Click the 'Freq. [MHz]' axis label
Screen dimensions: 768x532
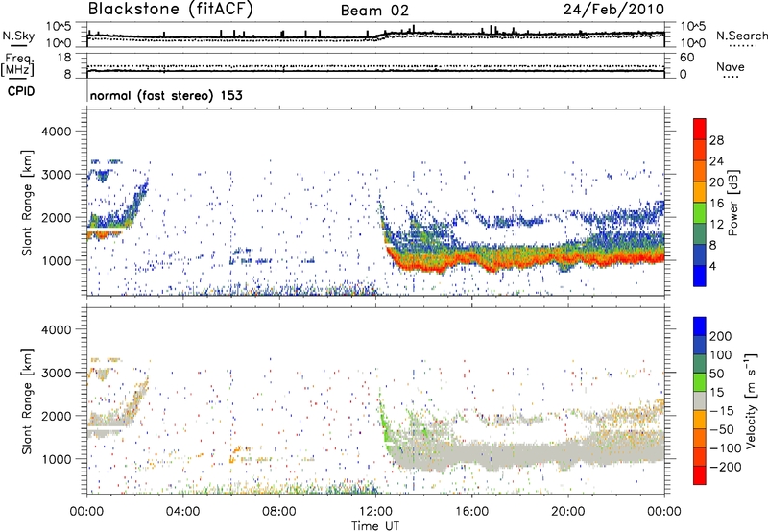[18, 64]
